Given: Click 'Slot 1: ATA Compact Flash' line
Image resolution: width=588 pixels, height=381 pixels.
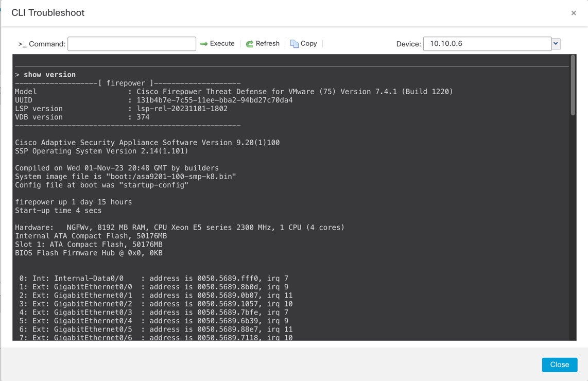Looking at the screenshot, I should (89, 245).
